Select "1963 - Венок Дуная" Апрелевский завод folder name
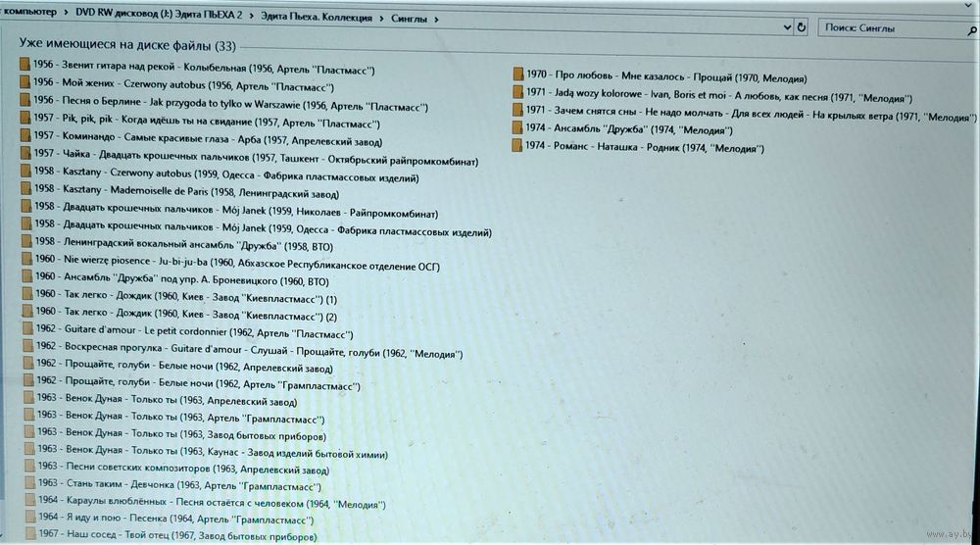Image resolution: width=980 pixels, height=545 pixels. point(167,399)
